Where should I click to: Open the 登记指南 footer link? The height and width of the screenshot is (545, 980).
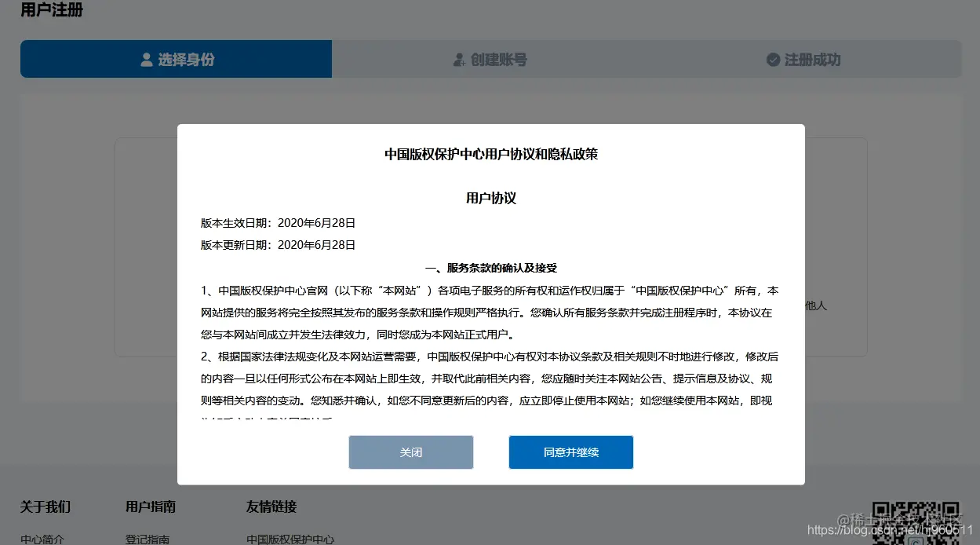[148, 540]
